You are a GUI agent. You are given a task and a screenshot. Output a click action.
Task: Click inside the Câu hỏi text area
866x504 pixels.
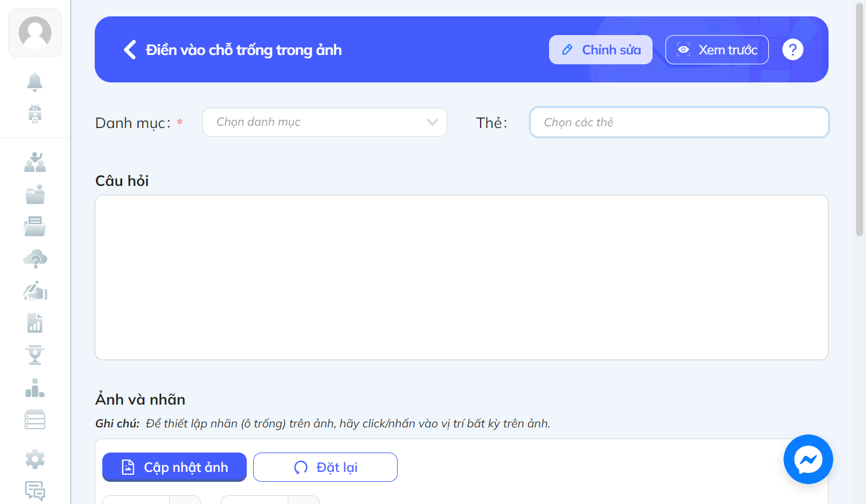click(x=461, y=277)
